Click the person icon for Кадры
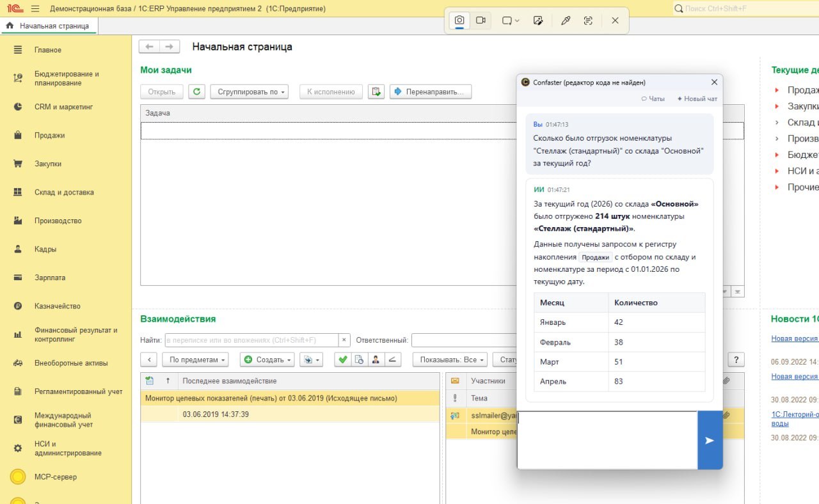The image size is (819, 504). [19, 249]
